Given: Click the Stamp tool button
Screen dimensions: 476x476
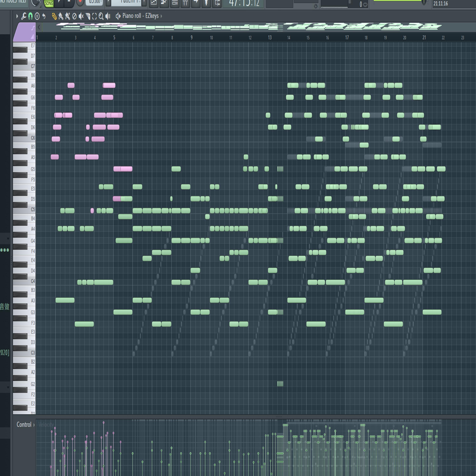Looking at the screenshot, I should point(37,17).
